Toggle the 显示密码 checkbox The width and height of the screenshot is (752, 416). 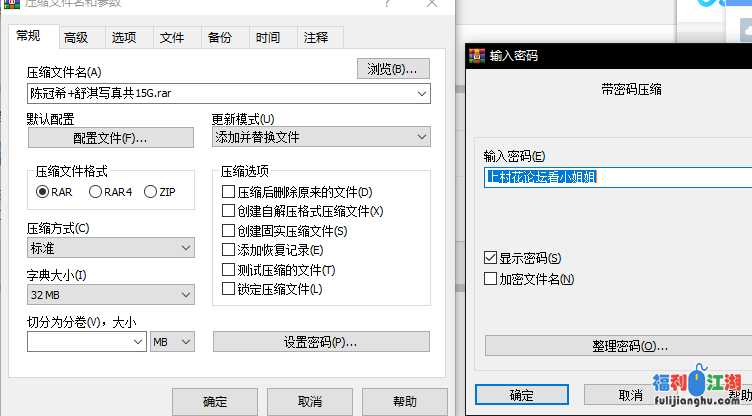[x=490, y=258]
